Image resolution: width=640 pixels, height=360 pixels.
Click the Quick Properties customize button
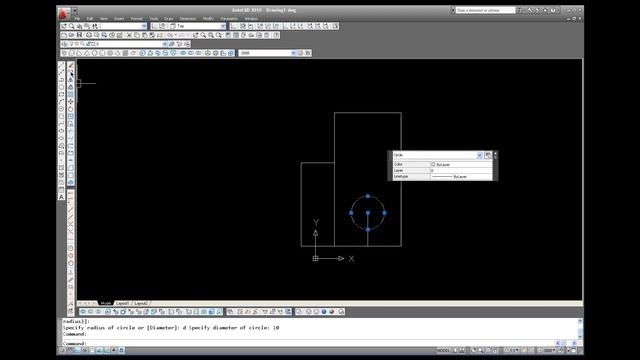pos(488,155)
